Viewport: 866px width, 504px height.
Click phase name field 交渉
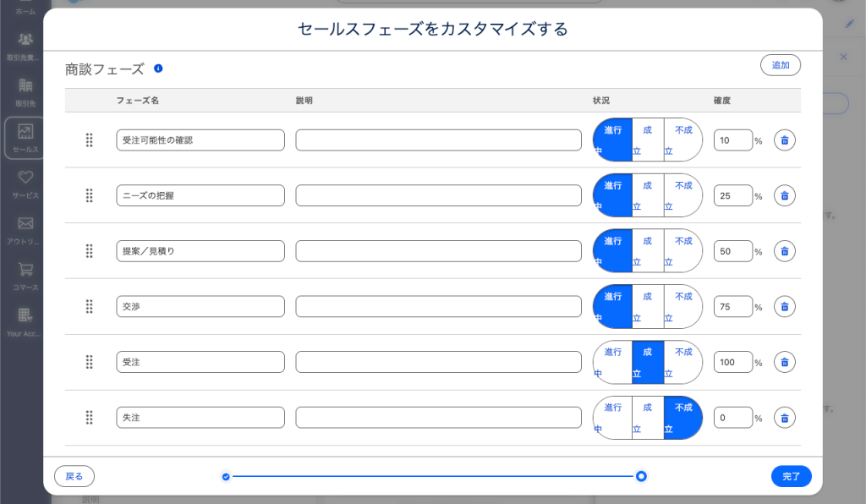pyautogui.click(x=200, y=306)
